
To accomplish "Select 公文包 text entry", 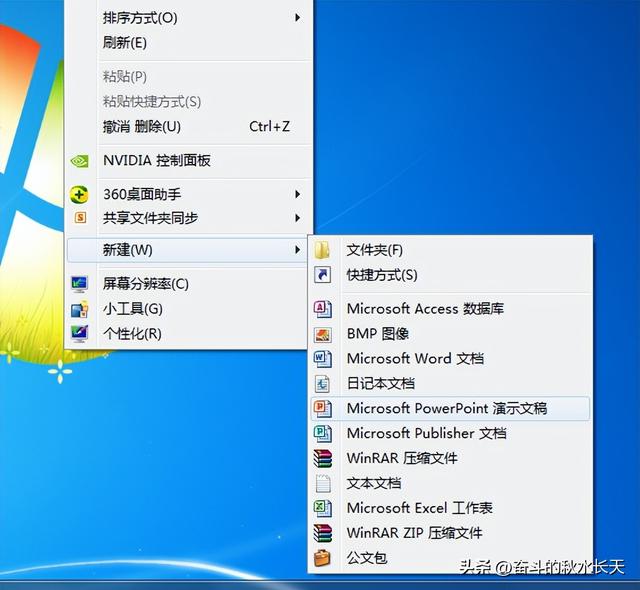I will point(367,558).
